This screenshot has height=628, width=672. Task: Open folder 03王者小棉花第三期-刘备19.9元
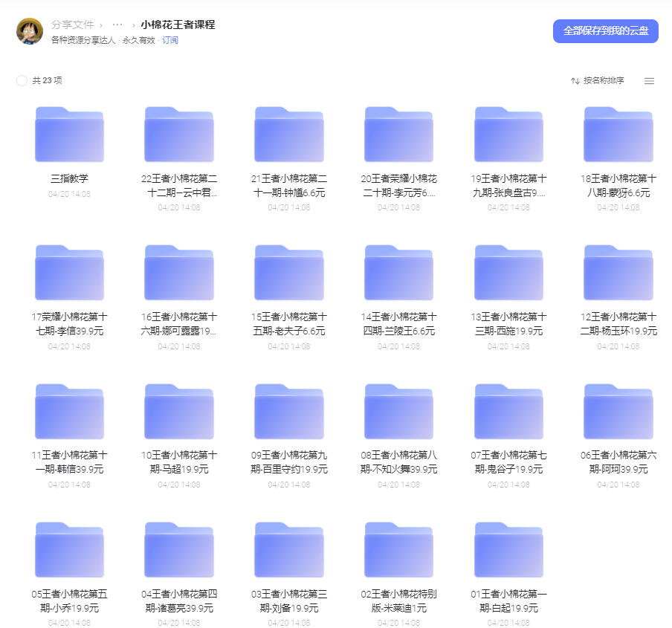tap(289, 550)
